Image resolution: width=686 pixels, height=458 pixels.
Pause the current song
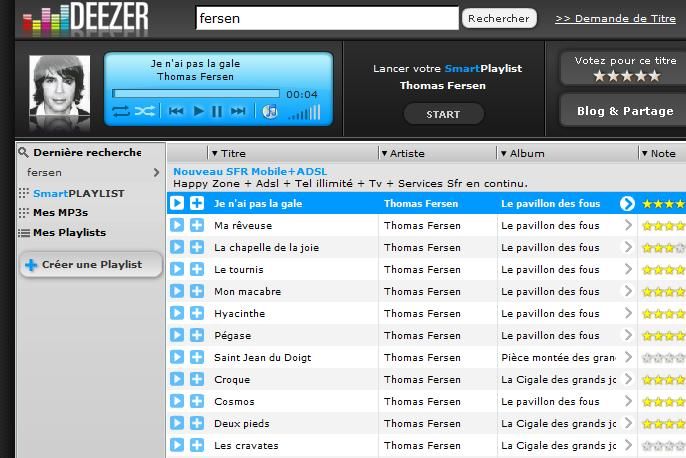pos(217,112)
